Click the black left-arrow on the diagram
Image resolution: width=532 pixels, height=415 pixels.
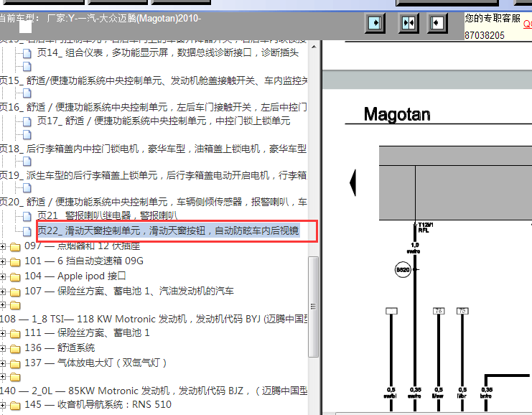[x=353, y=182]
